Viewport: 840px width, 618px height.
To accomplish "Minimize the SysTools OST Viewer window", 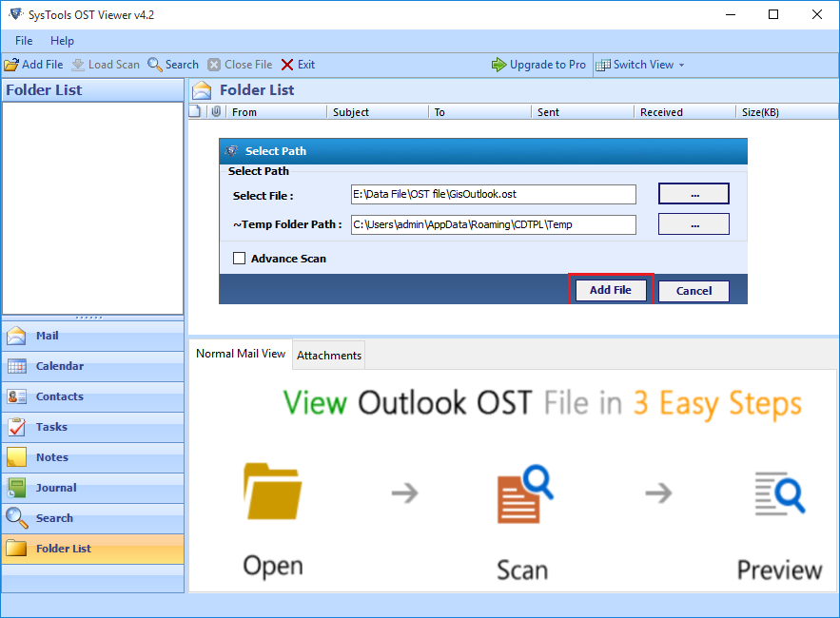I will 731,14.
